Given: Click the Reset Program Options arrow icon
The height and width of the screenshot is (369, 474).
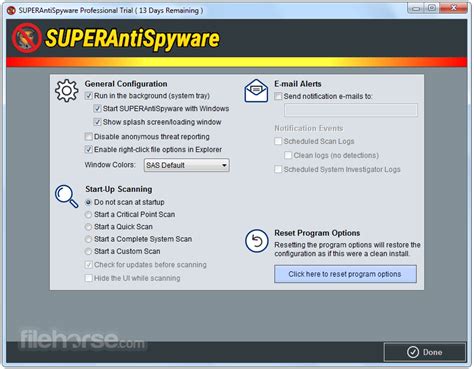Looking at the screenshot, I should [256, 241].
